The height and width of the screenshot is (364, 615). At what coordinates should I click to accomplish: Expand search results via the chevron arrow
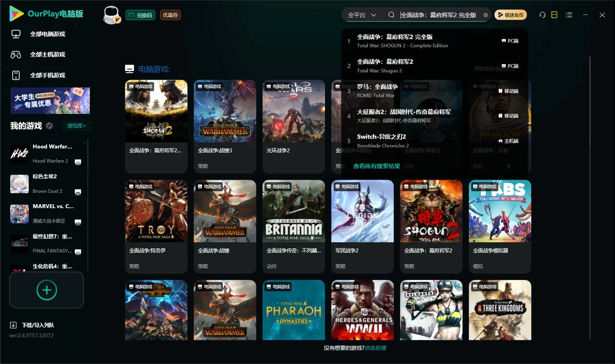[509, 166]
